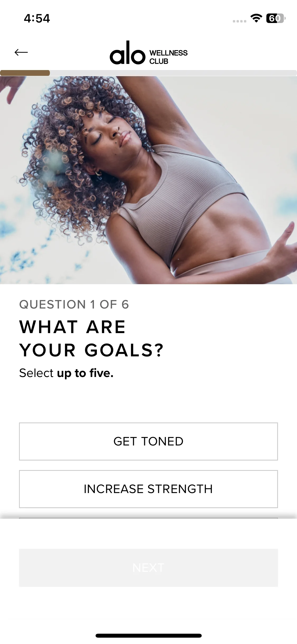Image resolution: width=297 pixels, height=644 pixels.
Task: Tap the alo logo in header
Action: (x=128, y=53)
